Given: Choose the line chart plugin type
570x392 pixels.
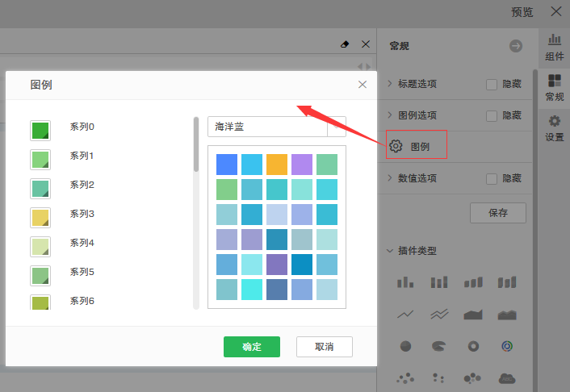Looking at the screenshot, I should 405,314.
